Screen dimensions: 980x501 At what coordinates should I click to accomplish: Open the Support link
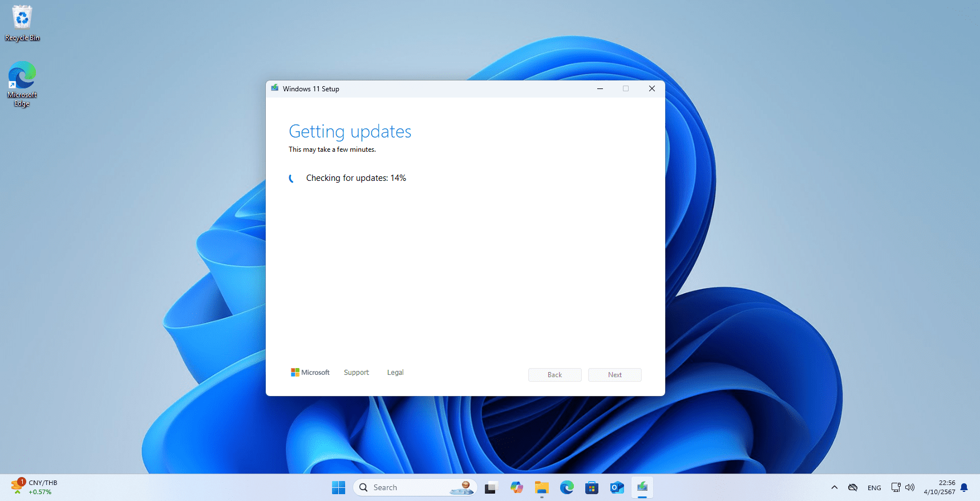point(357,373)
